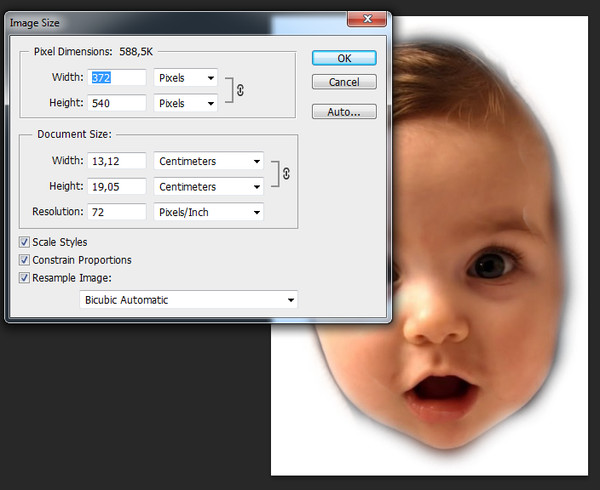
Task: Click the pixel dimensions chain link icon
Action: [240, 90]
